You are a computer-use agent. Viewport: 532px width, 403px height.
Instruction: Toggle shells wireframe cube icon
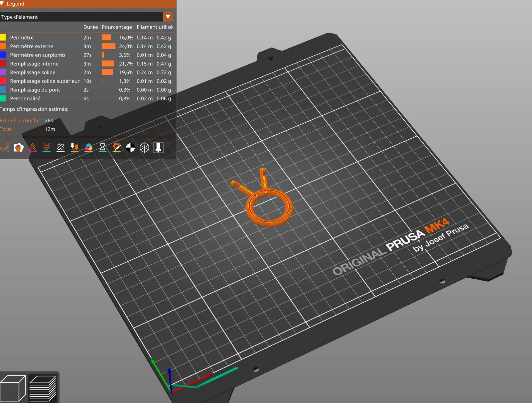[145, 148]
